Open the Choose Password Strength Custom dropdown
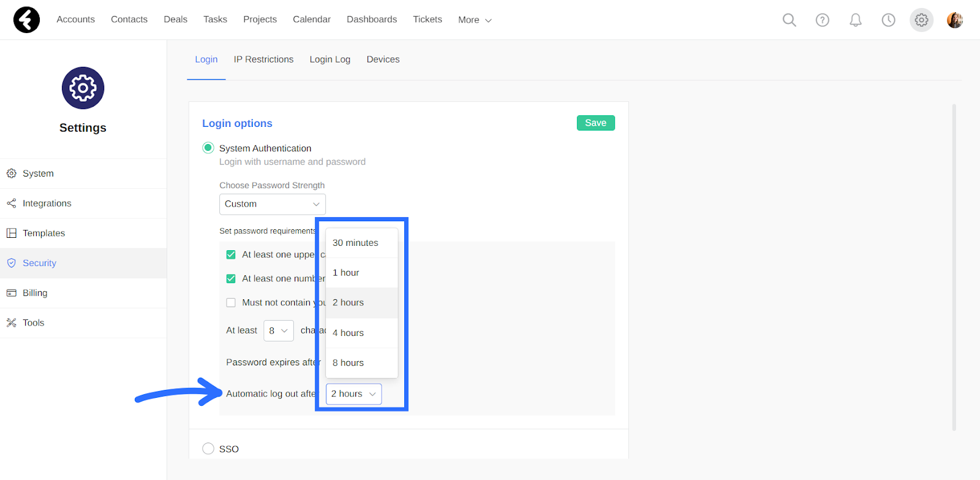 pyautogui.click(x=273, y=204)
